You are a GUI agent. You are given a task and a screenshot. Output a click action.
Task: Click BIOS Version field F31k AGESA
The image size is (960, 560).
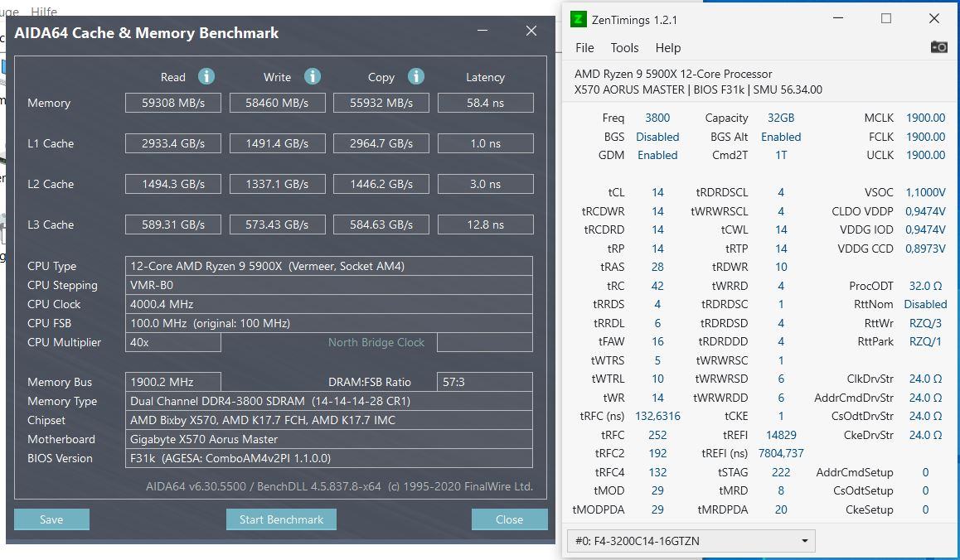click(329, 458)
